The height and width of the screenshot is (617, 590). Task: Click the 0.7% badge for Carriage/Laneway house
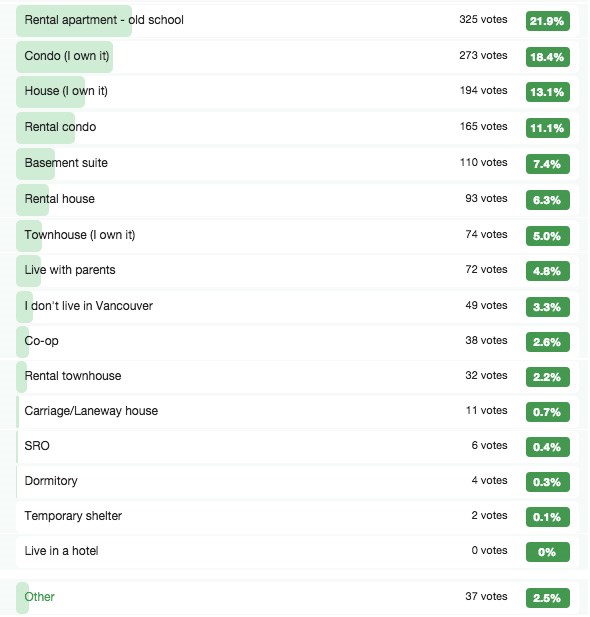pos(547,412)
